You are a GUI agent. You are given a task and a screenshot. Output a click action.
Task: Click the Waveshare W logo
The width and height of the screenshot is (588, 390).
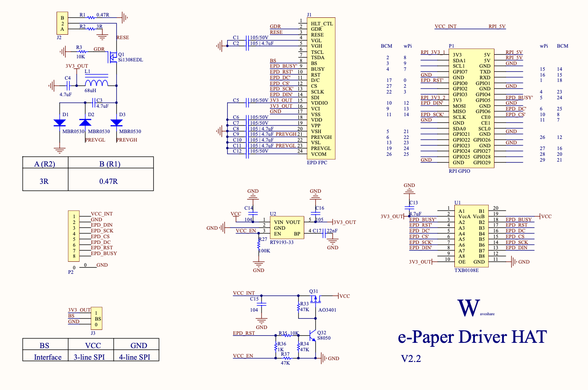(x=468, y=308)
